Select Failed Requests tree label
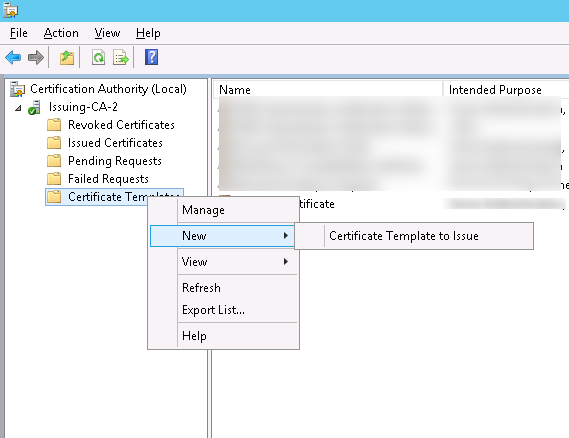This screenshot has width=569, height=438. pos(108,179)
